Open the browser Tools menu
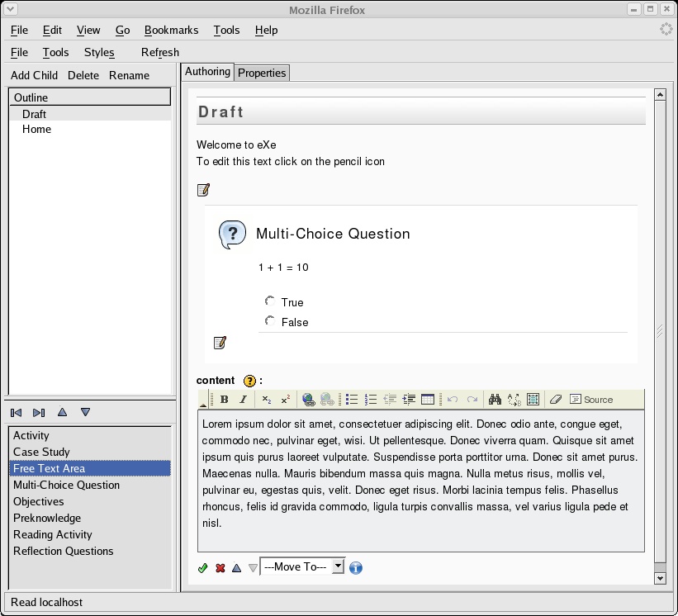The height and width of the screenshot is (616, 678). 226,31
